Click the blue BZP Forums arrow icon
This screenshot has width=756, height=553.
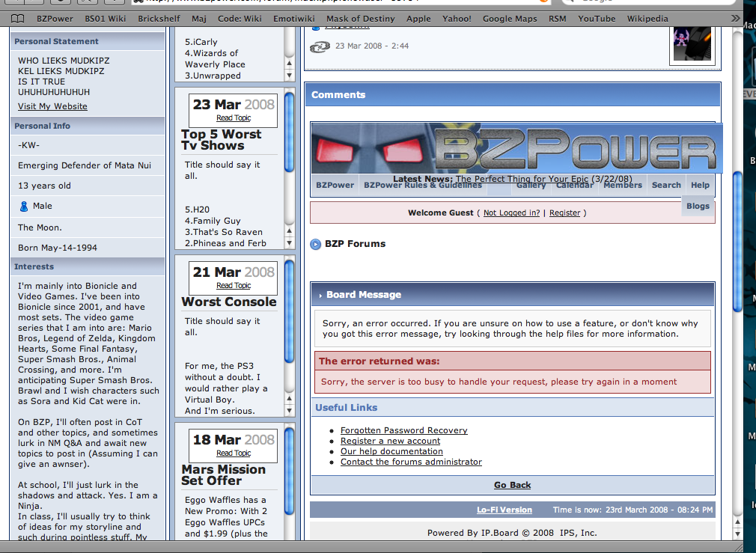pos(315,245)
